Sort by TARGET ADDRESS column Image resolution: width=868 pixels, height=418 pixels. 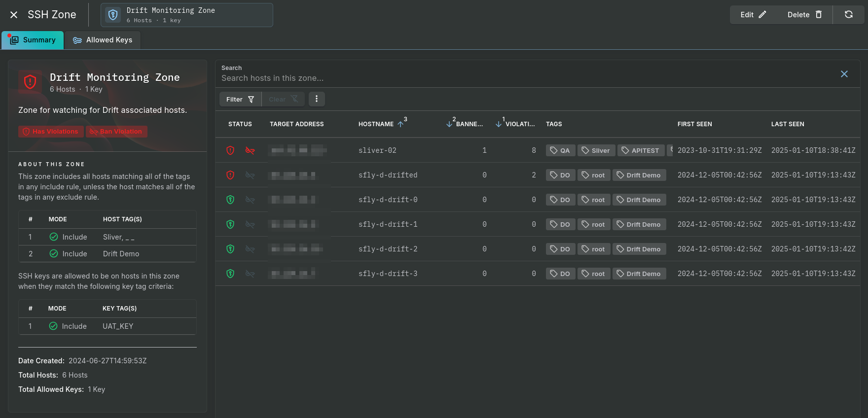coord(297,124)
